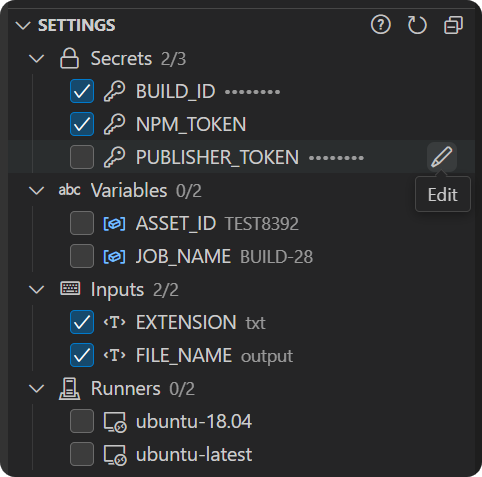
Task: Uncheck the EXTENSION input checkbox
Action: (82, 322)
